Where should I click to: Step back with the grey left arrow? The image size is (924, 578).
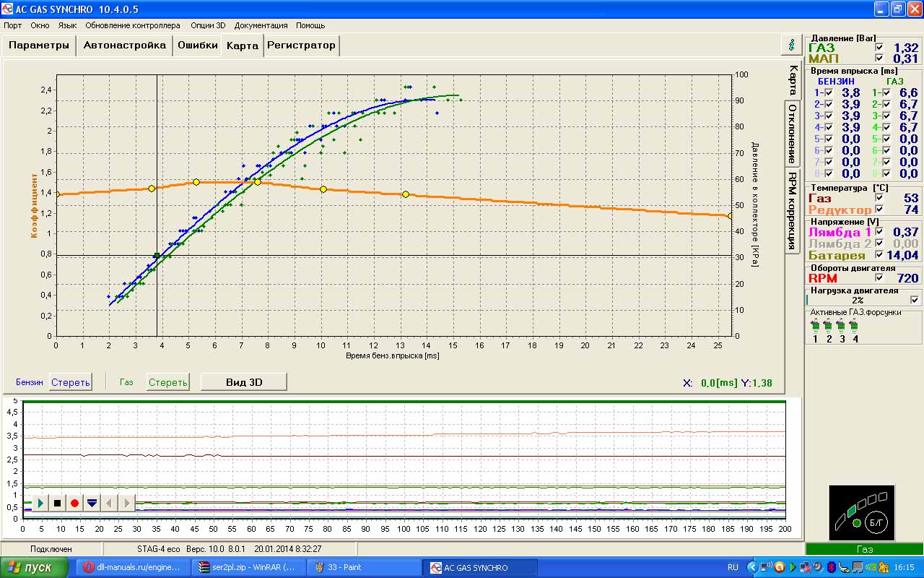[x=109, y=503]
